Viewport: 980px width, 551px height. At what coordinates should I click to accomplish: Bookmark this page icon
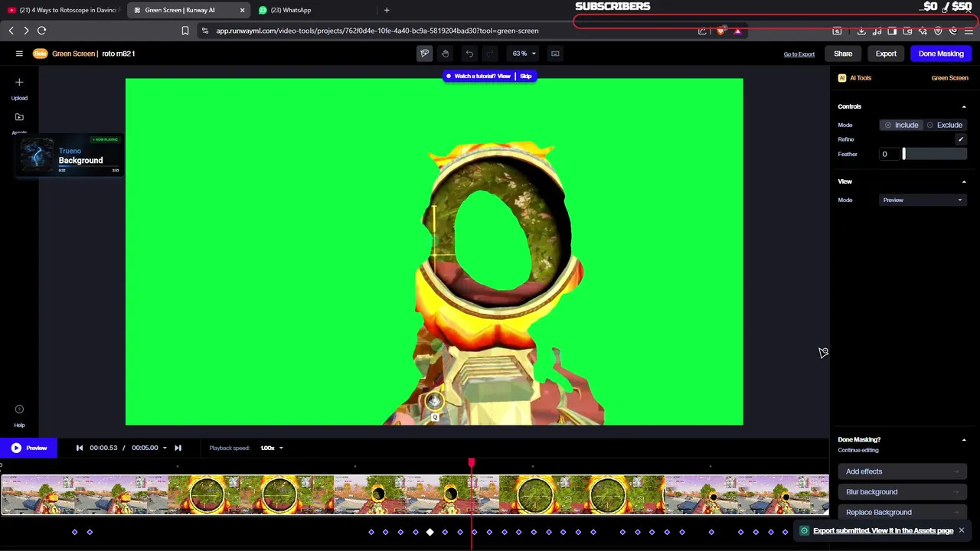tap(185, 31)
